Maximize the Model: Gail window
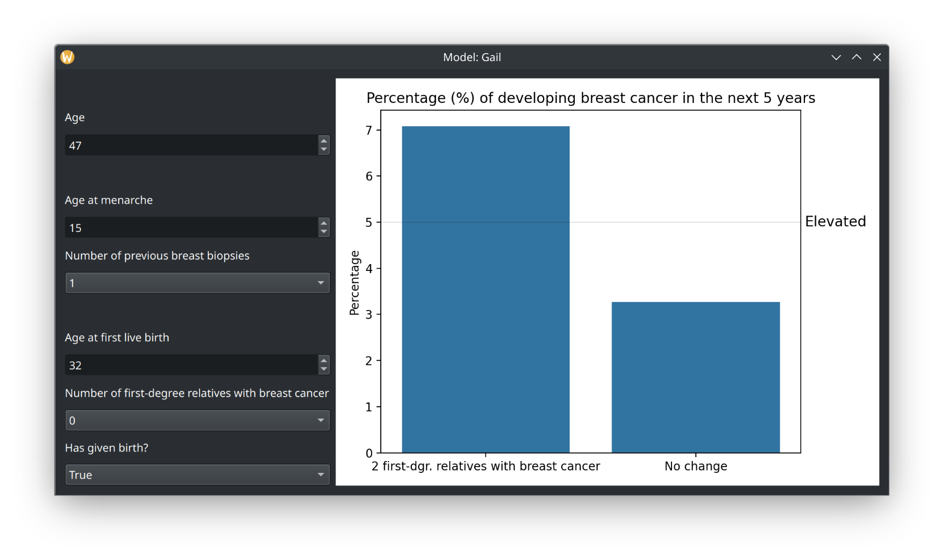The height and width of the screenshot is (560, 943). pos(856,57)
